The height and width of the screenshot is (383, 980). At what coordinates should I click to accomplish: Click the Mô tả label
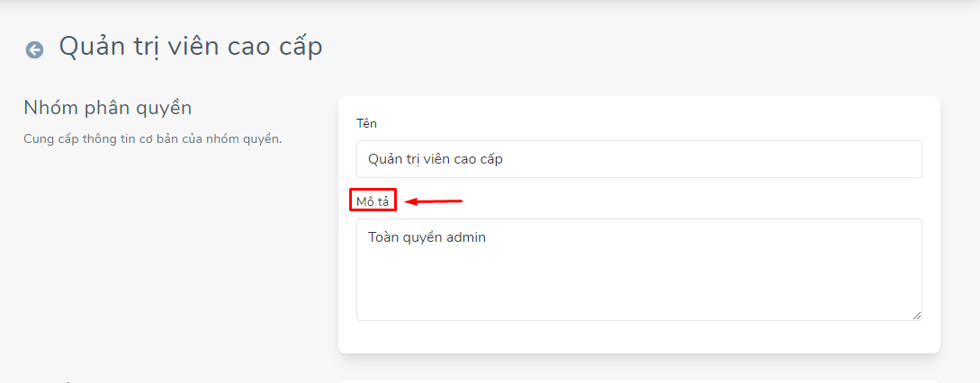pos(373,201)
